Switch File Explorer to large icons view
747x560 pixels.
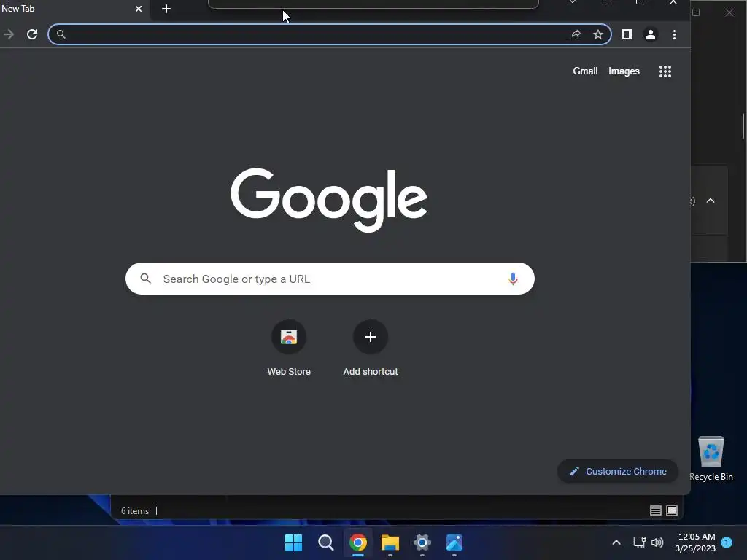coord(672,510)
